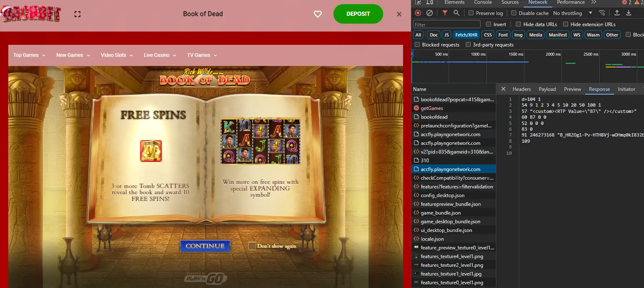The width and height of the screenshot is (644, 288).
Task: Open the No throttling dropdown
Action: [x=572, y=13]
